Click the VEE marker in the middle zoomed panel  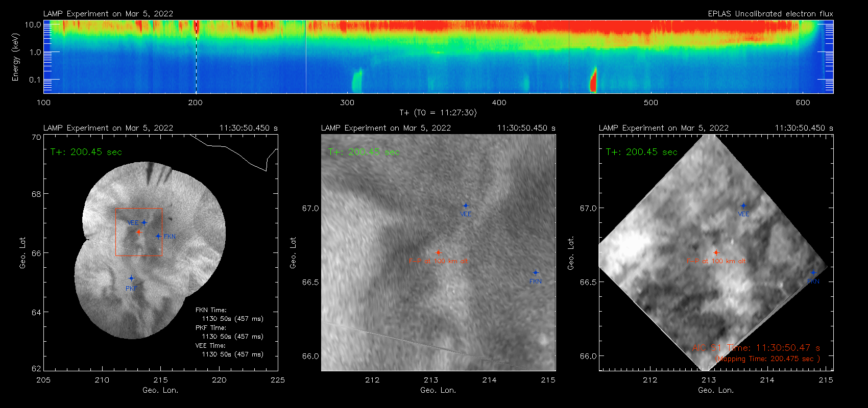coord(466,206)
